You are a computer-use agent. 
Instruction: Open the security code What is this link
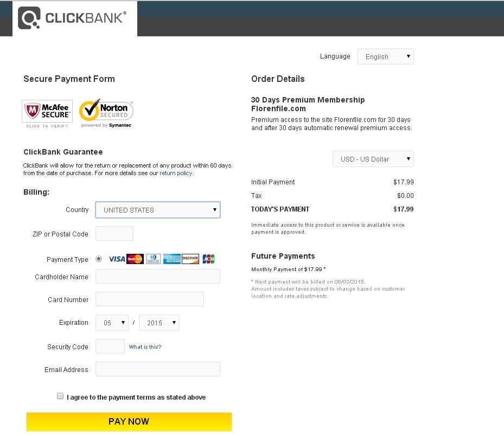pos(145,347)
